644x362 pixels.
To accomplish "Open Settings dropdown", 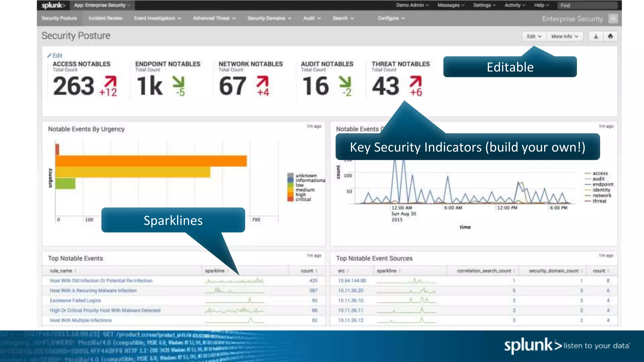I will (484, 5).
